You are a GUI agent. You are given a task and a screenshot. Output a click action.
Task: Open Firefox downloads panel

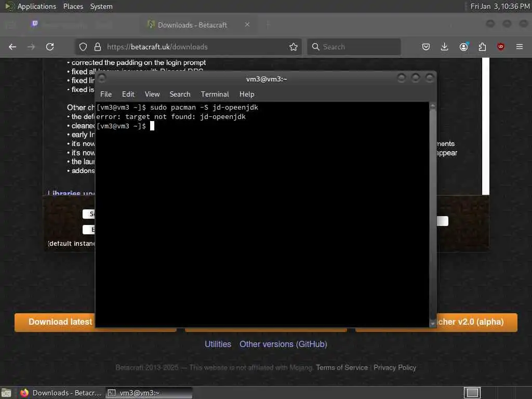pyautogui.click(x=445, y=47)
